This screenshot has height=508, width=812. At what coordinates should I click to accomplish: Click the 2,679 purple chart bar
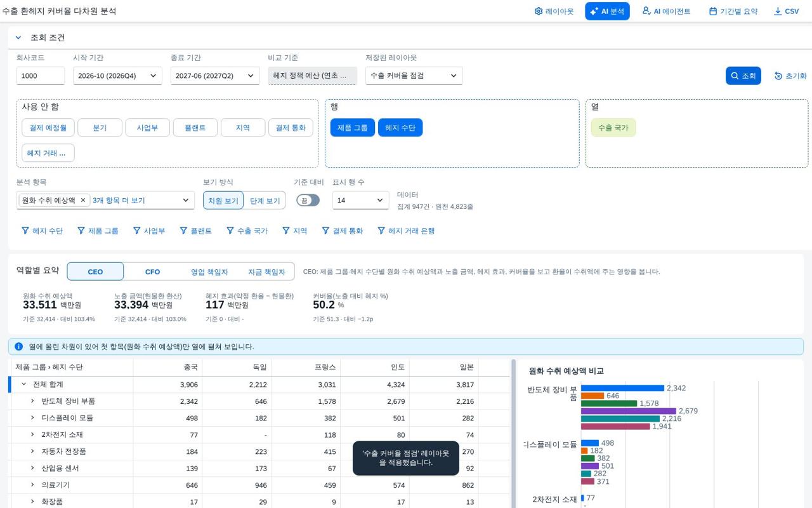(x=629, y=411)
